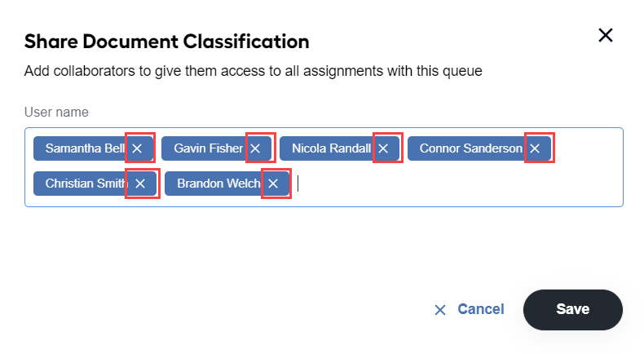Screen dimensions: 644x354
Task: Remove the Gavin Fisher chip
Action: pyautogui.click(x=255, y=148)
